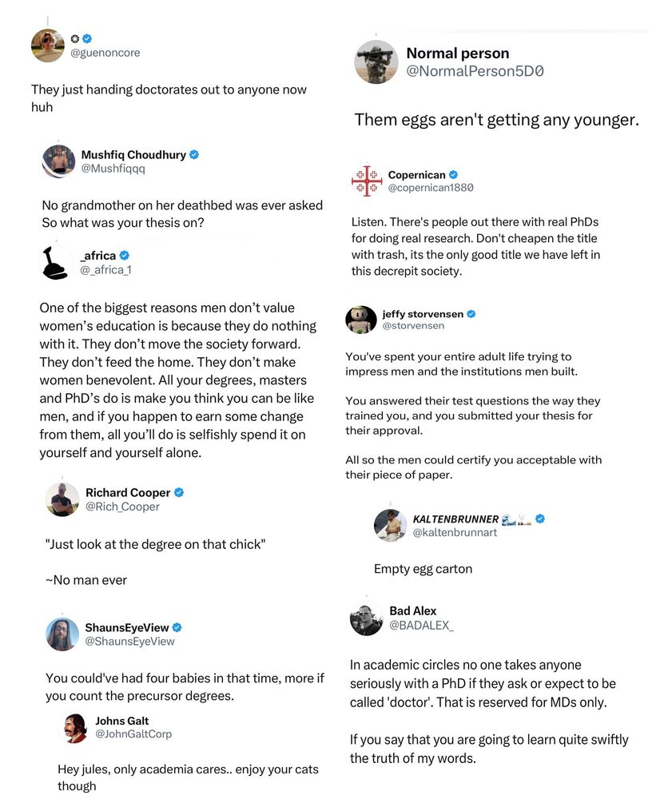This screenshot has height=799, width=672.
Task: Open the _africa black silhouette avatar
Action: [55, 263]
